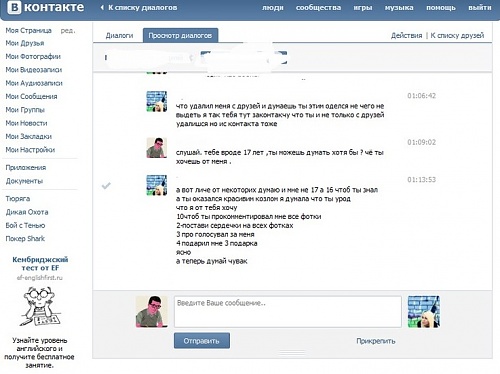Open 'Мои Настройки' in the sidebar
This screenshot has width=500, height=374.
(x=30, y=150)
